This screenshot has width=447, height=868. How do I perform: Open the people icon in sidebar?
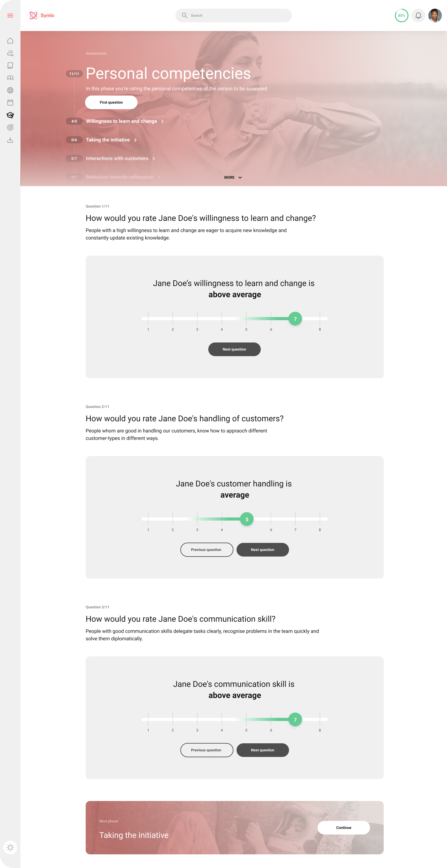(x=10, y=78)
